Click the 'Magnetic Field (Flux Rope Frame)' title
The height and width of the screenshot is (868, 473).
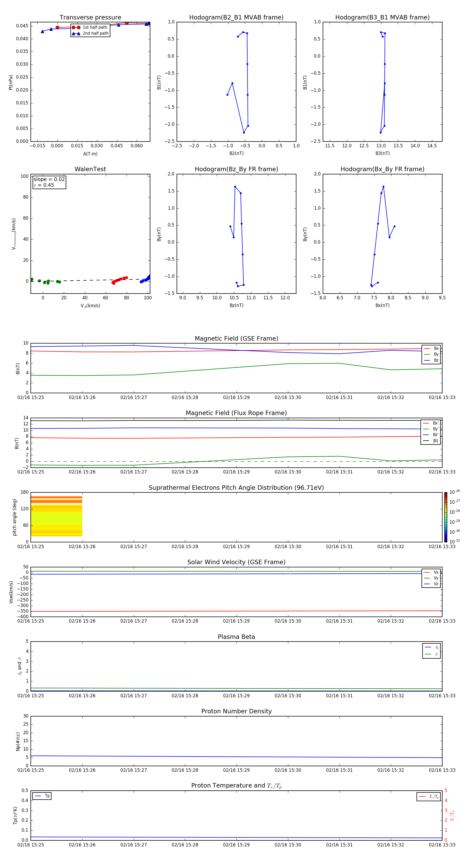[x=236, y=413]
